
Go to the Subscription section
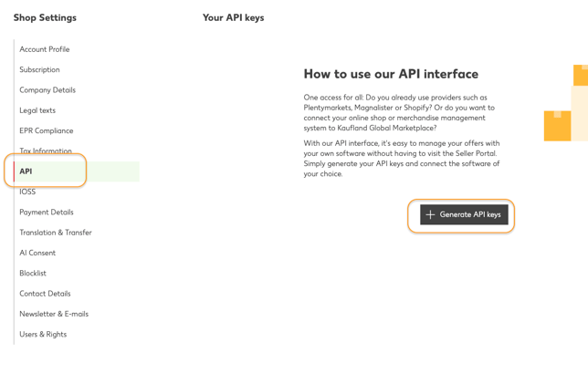point(39,69)
